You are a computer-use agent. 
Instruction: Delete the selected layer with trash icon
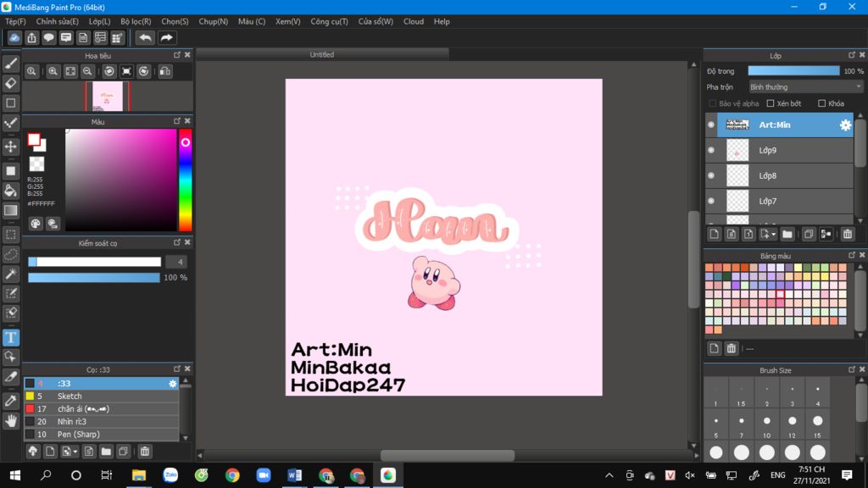[848, 234]
